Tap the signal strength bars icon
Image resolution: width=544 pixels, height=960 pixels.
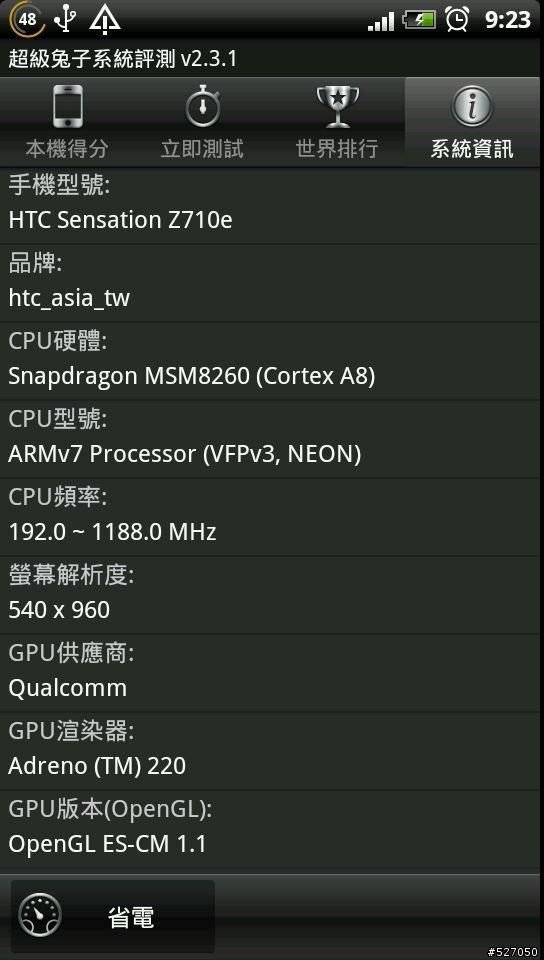click(381, 21)
